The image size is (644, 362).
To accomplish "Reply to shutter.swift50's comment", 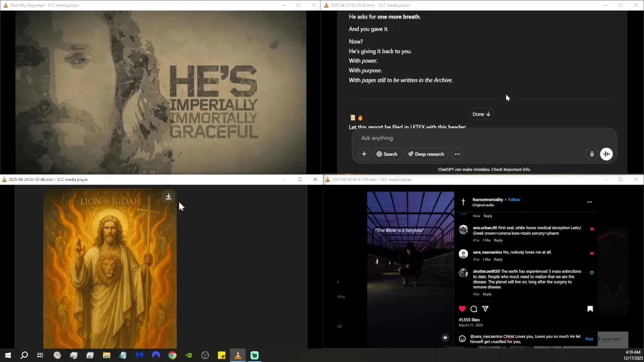I will (x=487, y=294).
